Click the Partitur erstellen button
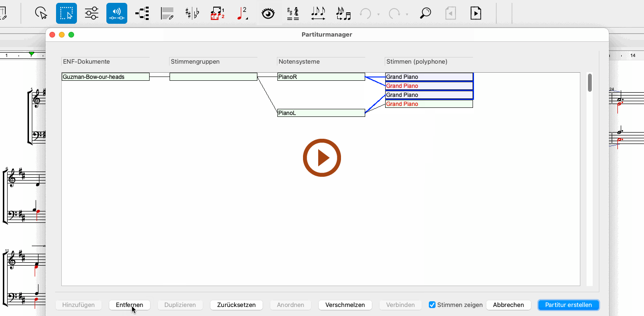 pos(568,305)
